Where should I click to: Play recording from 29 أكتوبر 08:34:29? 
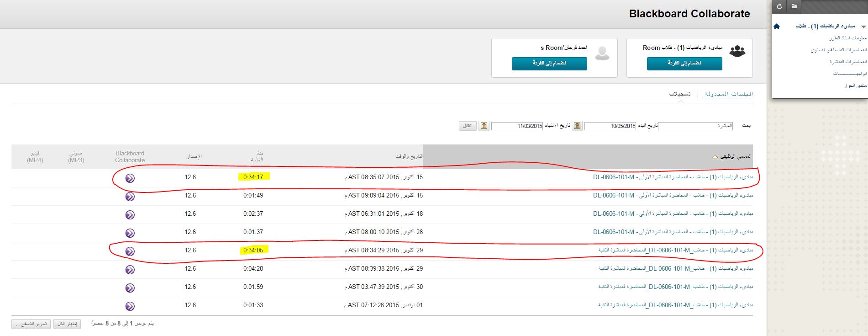coord(130,251)
